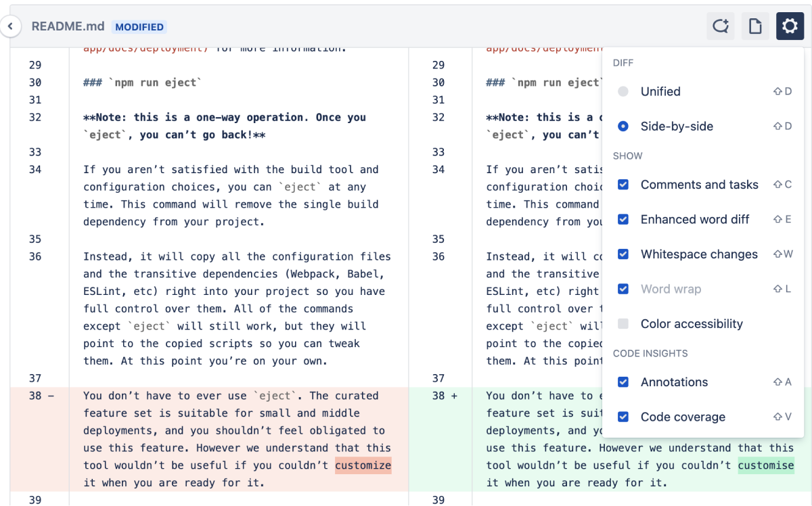
Task: Open the view file icon button
Action: click(755, 26)
